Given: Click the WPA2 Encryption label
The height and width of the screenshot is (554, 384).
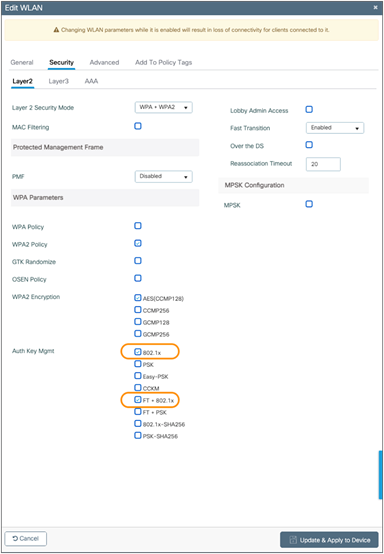Looking at the screenshot, I should (x=36, y=297).
